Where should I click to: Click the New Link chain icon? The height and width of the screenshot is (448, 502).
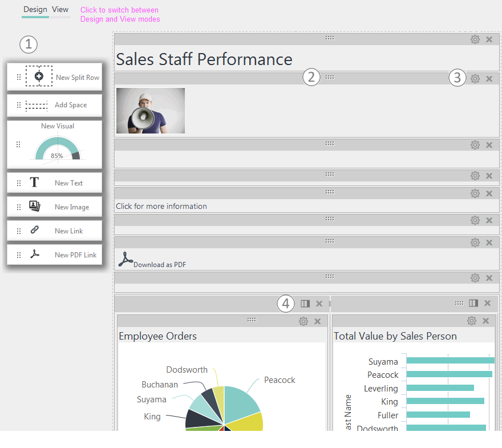click(x=35, y=230)
